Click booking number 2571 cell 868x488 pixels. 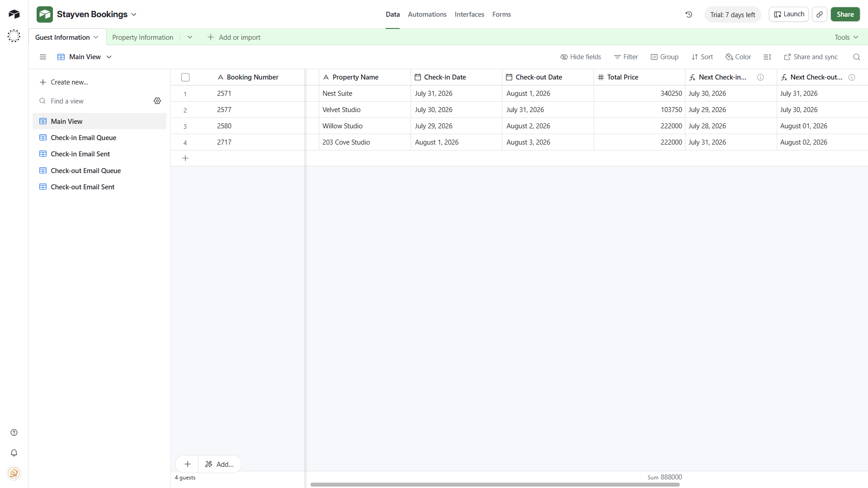[x=259, y=94]
